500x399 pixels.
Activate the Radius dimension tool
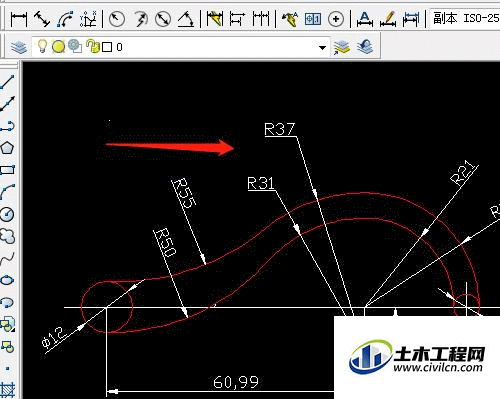[x=117, y=19]
